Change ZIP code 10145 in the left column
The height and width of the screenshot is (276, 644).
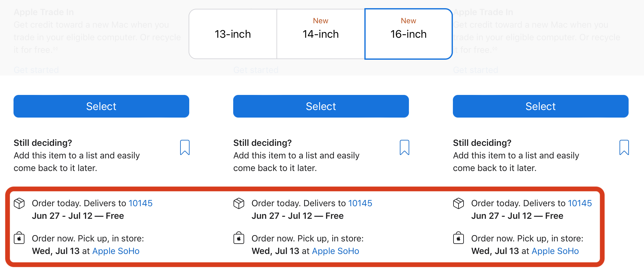(x=141, y=203)
